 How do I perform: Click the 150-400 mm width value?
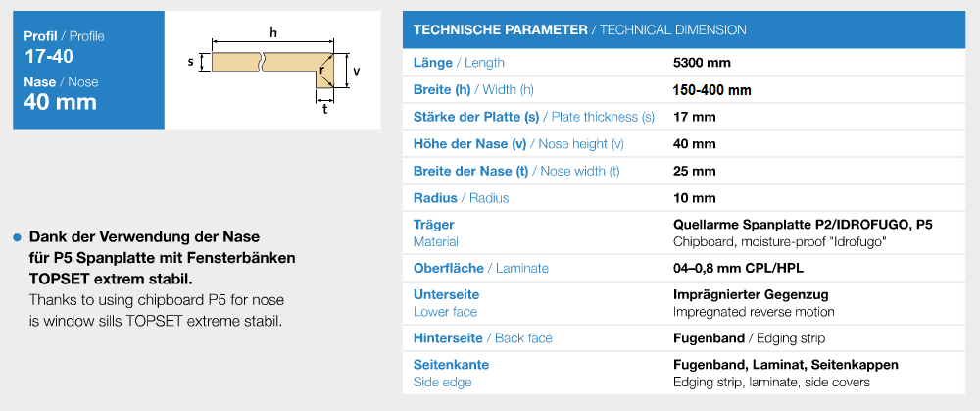pyautogui.click(x=711, y=90)
